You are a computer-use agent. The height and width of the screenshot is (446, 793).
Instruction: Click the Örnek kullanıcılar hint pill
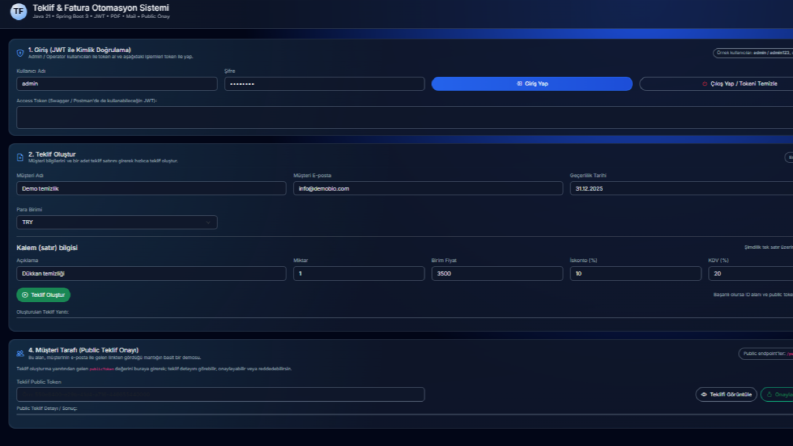click(753, 53)
